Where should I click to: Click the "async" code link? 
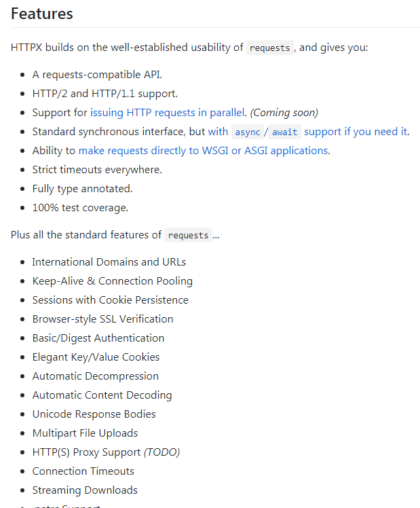tap(248, 132)
